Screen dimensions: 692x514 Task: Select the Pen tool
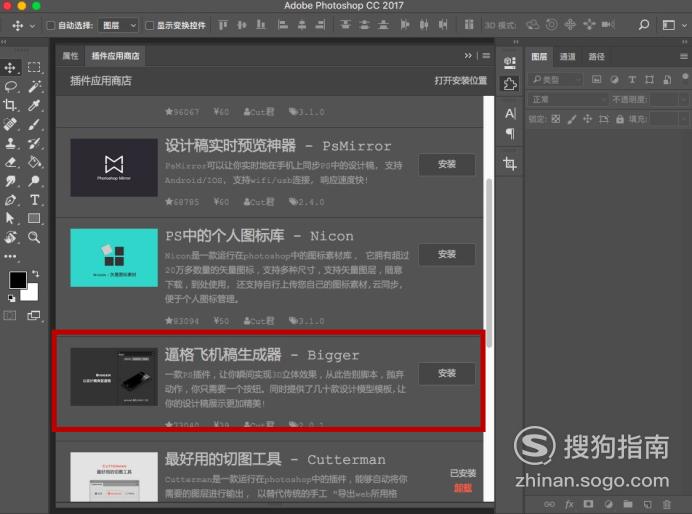point(10,200)
